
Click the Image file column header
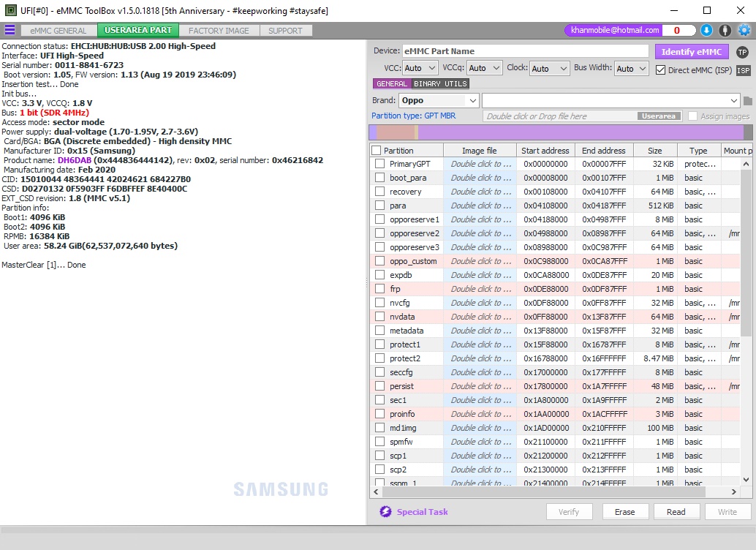click(x=479, y=151)
